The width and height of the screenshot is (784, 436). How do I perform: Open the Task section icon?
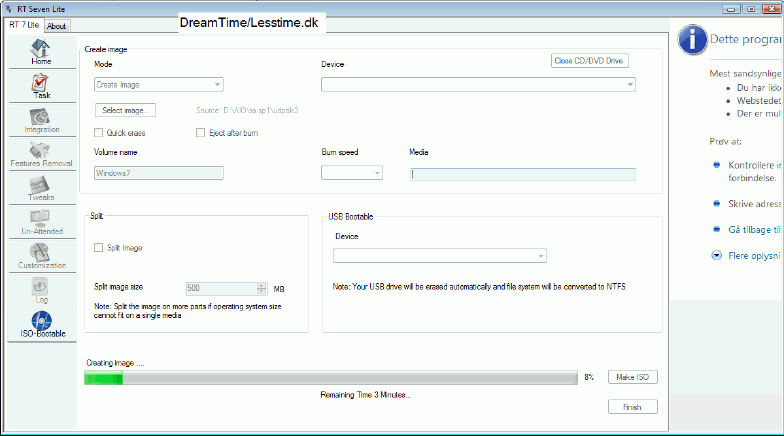pos(40,83)
